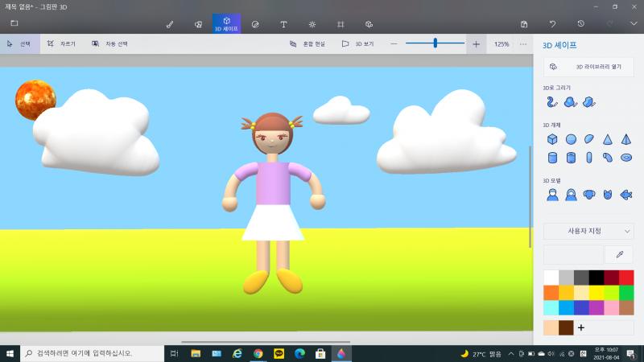Insert the Woman 3D model
Viewport: 644px width, 362px height.
click(571, 195)
